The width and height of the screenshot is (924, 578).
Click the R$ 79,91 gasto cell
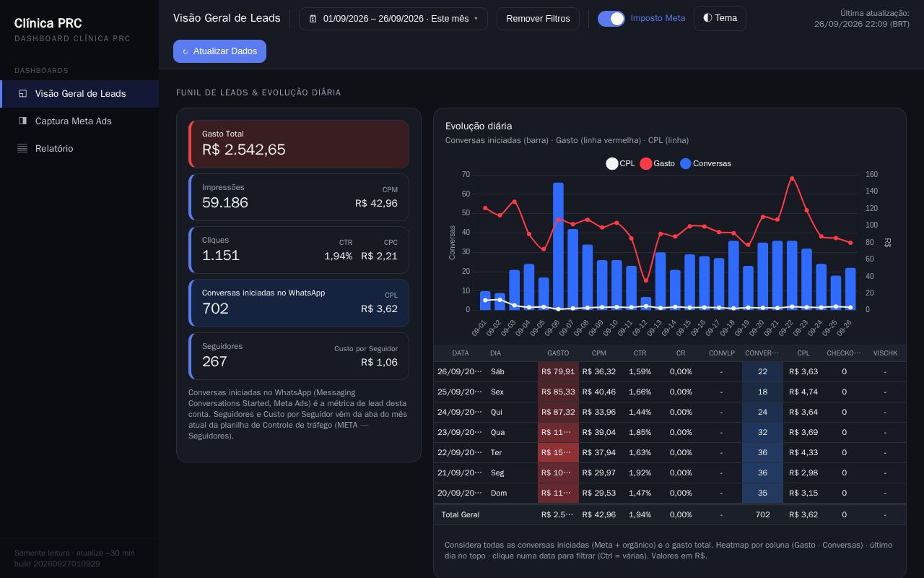point(558,371)
